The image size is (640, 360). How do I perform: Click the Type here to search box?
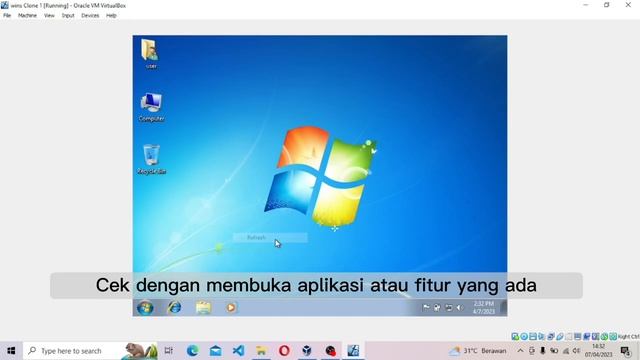[x=90, y=351]
